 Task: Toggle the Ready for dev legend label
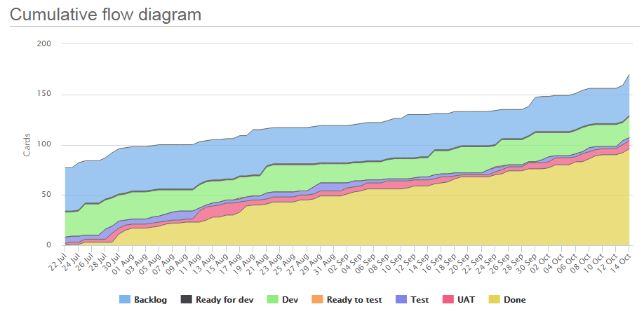(x=224, y=300)
